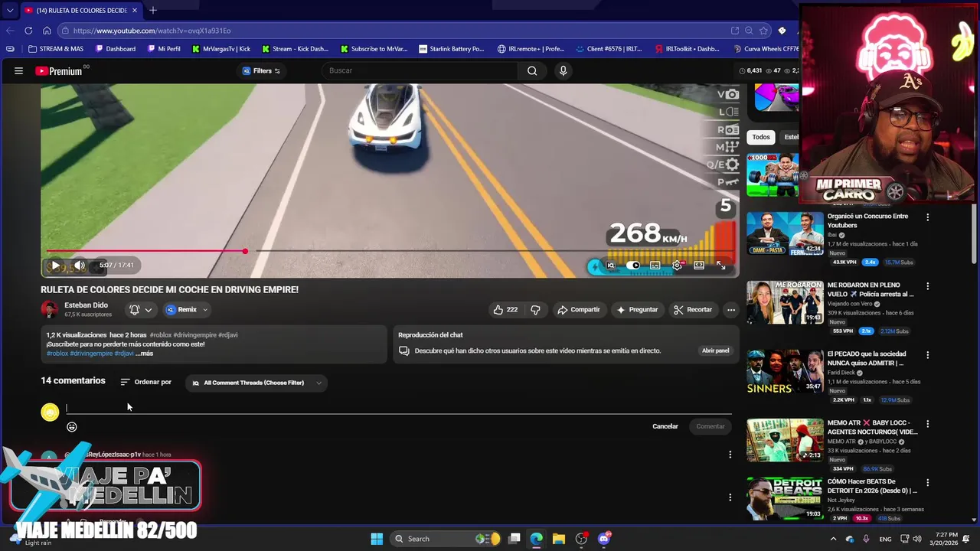Viewport: 980px width, 551px height.
Task: Toggle subtitles captions in player
Action: point(655,266)
